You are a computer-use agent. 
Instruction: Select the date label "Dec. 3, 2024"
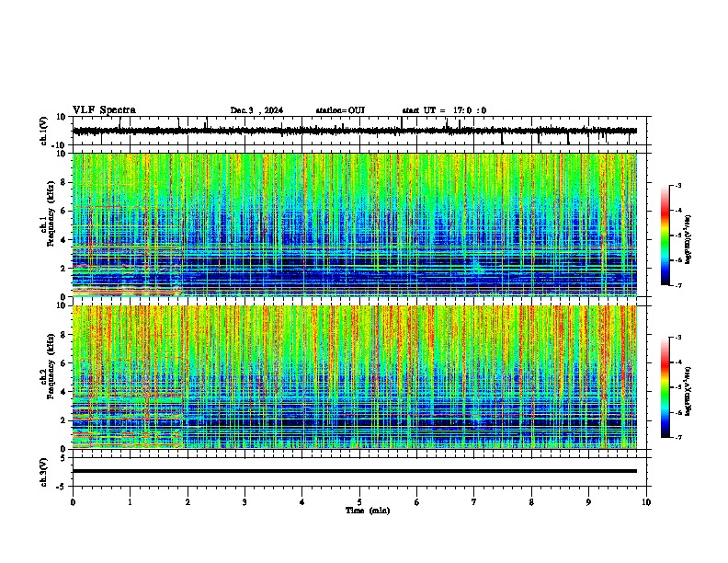(x=256, y=110)
